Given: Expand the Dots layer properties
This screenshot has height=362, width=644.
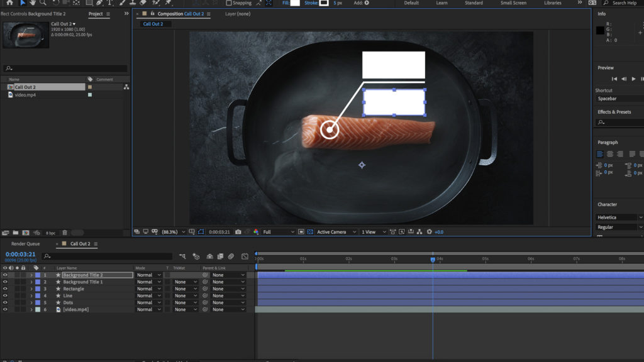Looking at the screenshot, I should 31,303.
